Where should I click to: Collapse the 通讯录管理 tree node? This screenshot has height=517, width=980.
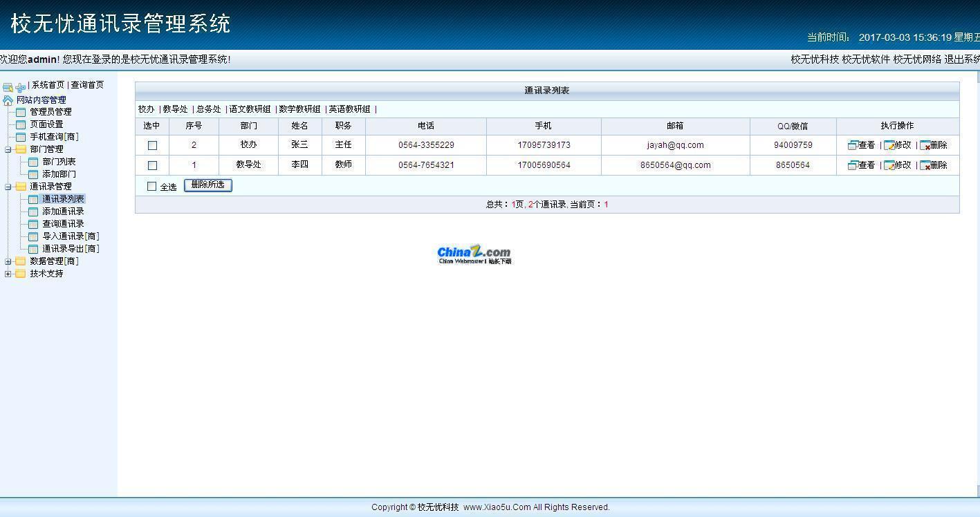(8, 187)
